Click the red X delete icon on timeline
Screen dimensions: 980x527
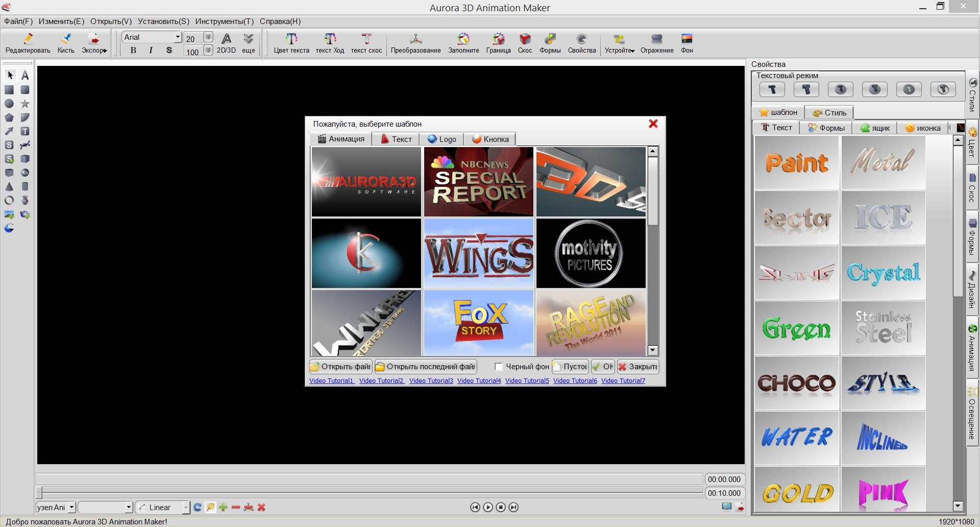pos(261,507)
